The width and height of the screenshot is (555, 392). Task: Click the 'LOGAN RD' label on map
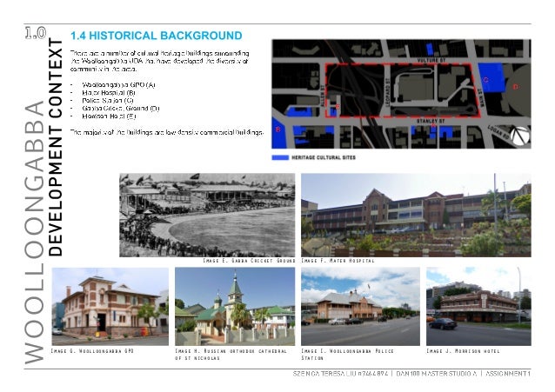point(500,133)
